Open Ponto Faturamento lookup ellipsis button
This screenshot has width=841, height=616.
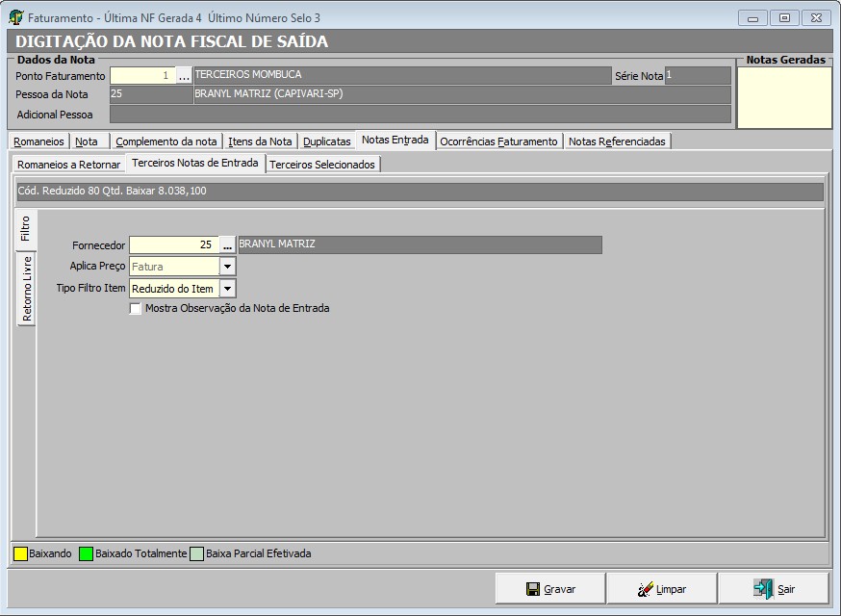[184, 76]
